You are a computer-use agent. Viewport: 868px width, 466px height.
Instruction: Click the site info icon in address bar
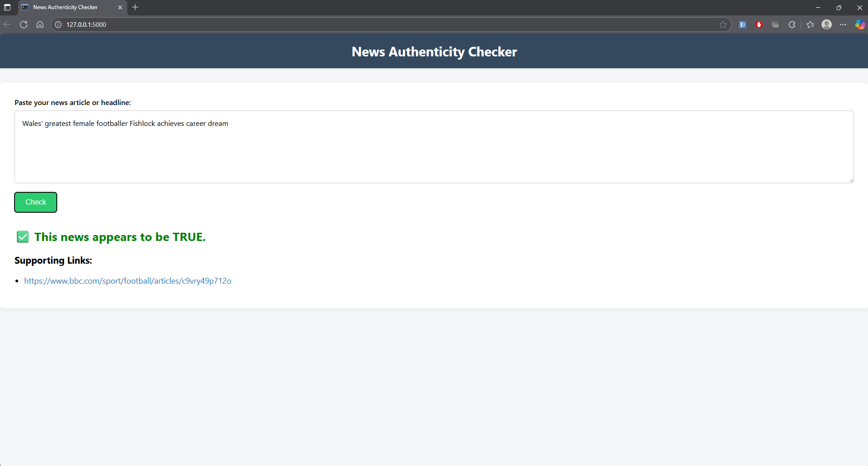[x=58, y=25]
